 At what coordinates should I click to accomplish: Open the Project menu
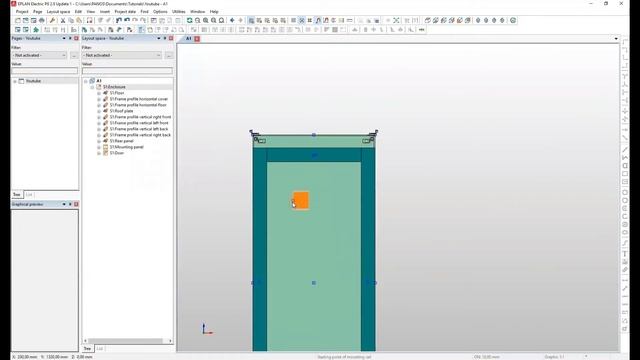(x=22, y=11)
